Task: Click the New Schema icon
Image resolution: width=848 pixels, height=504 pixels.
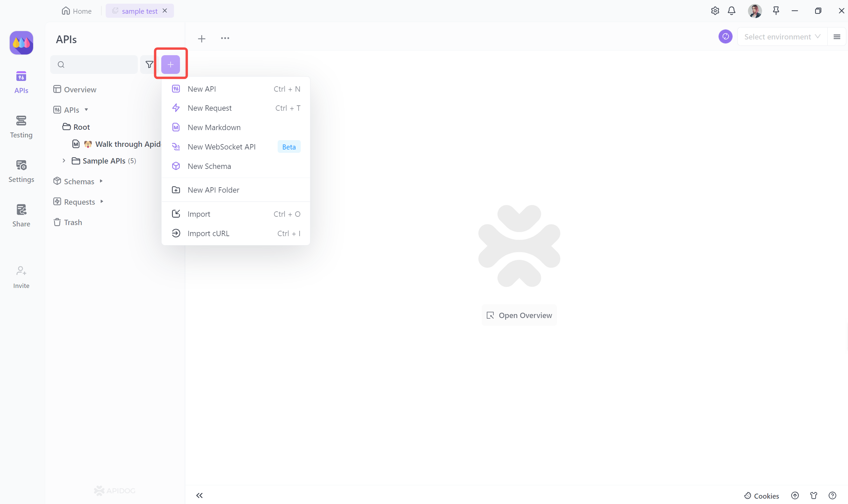Action: click(176, 166)
